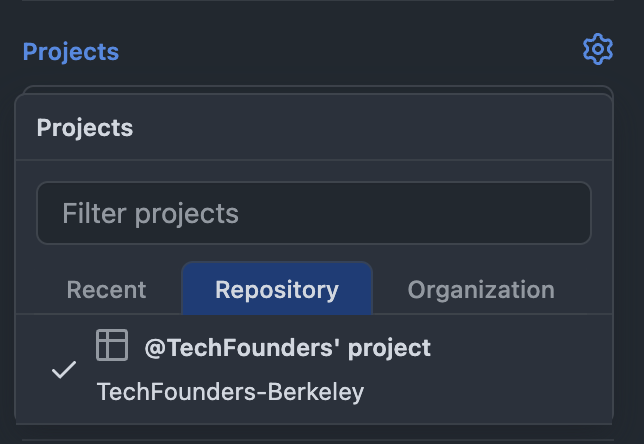The height and width of the screenshot is (444, 644).
Task: Show organization projects via Organization tab
Action: (x=481, y=290)
